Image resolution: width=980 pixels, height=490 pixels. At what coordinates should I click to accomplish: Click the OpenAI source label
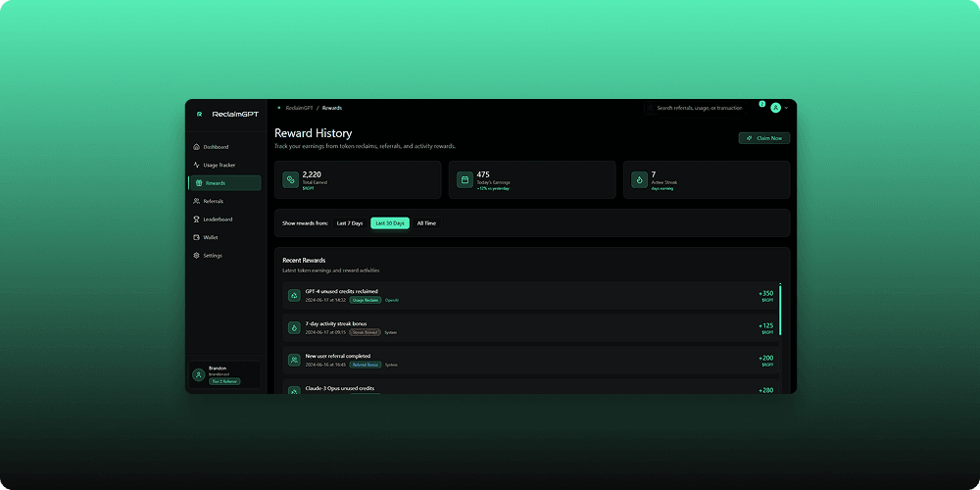click(392, 300)
